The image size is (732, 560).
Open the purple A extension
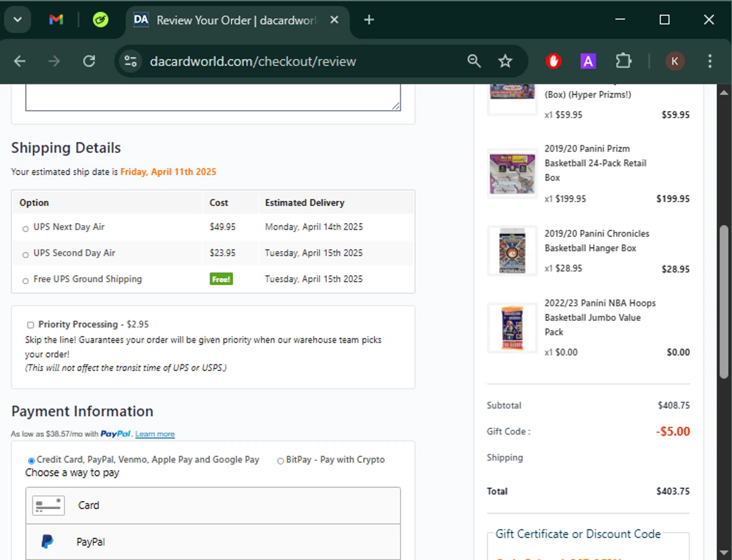(x=588, y=61)
